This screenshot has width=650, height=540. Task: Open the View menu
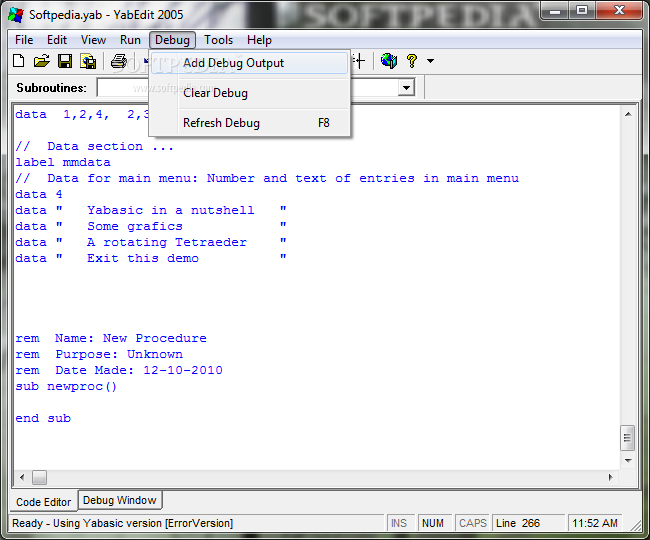coord(93,40)
